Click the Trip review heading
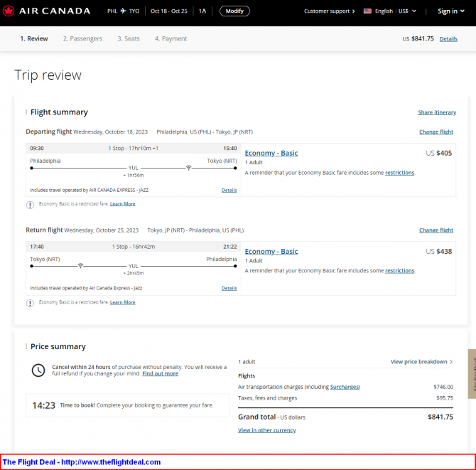Image resolution: width=476 pixels, height=470 pixels. pos(48,75)
